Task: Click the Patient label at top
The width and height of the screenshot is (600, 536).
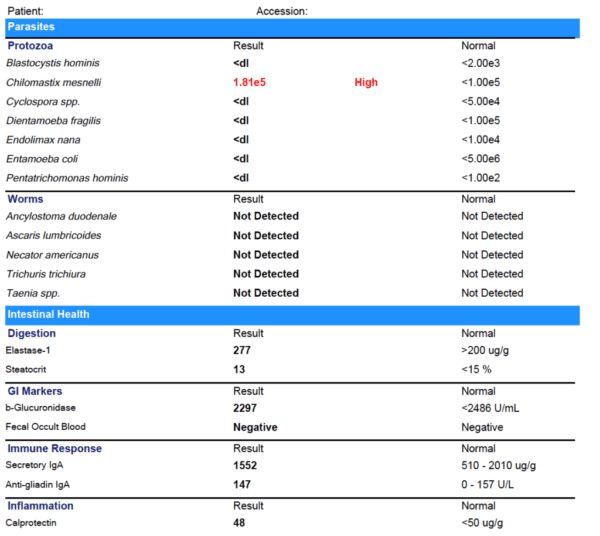Action: (25, 10)
